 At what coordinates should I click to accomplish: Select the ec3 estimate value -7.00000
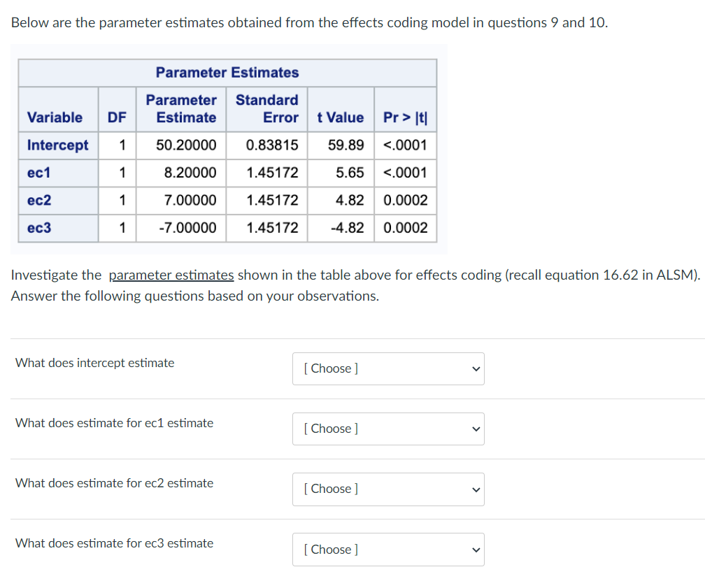click(x=197, y=228)
